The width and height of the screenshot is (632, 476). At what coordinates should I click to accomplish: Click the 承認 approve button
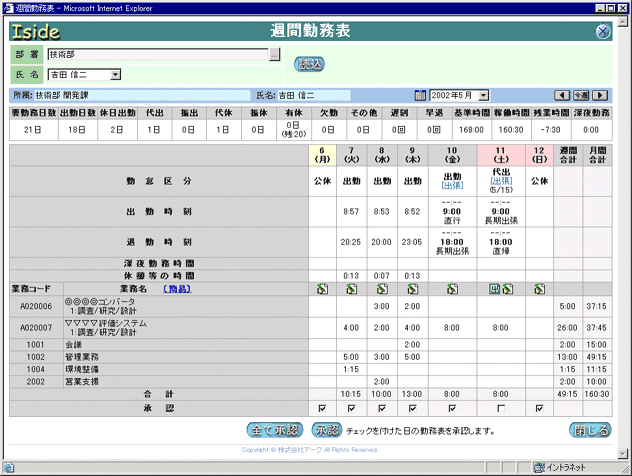(327, 430)
